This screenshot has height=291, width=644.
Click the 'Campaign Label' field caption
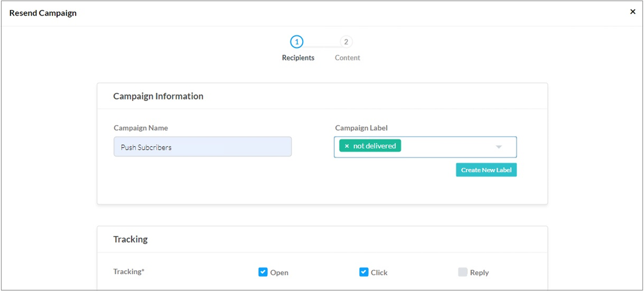click(361, 128)
